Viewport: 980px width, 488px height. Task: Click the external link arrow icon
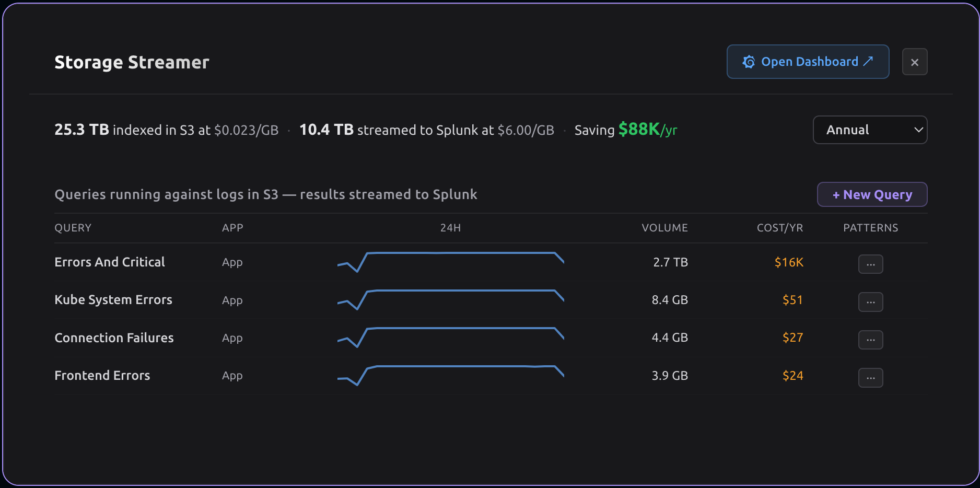(x=868, y=61)
